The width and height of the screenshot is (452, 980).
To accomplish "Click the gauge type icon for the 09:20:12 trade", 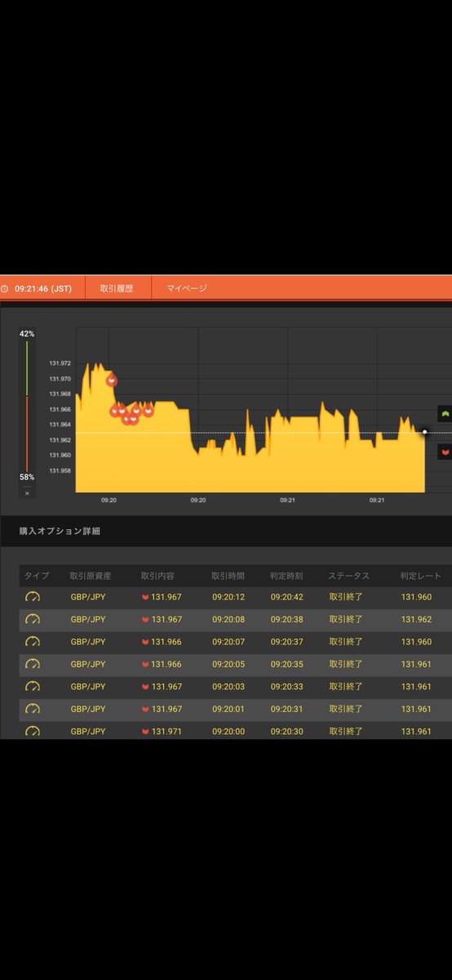I will click(x=33, y=597).
